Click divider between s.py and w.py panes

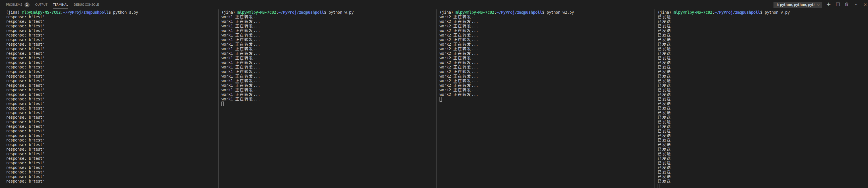click(218, 98)
